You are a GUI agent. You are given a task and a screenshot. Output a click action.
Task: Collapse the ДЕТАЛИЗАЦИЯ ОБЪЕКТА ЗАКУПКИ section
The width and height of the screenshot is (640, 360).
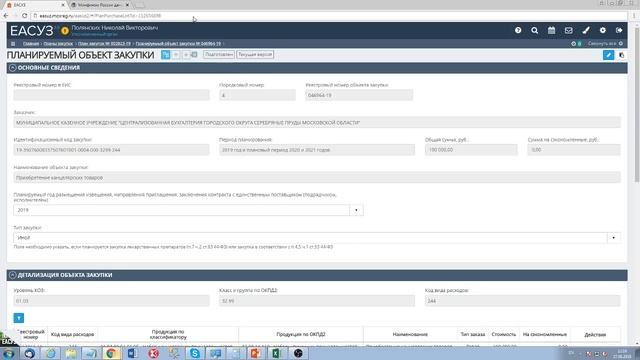click(13, 275)
